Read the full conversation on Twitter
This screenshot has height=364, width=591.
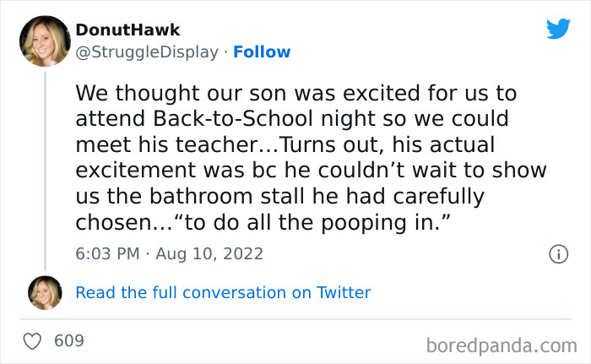[223, 292]
